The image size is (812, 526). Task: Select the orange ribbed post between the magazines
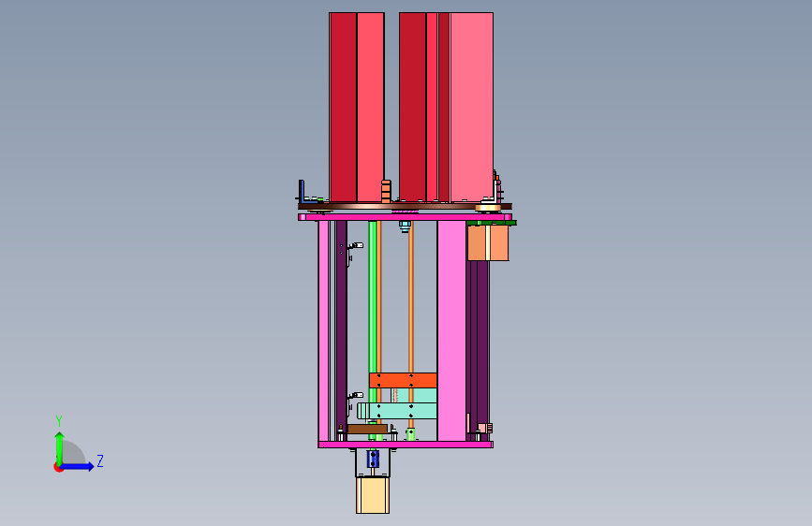tap(386, 191)
